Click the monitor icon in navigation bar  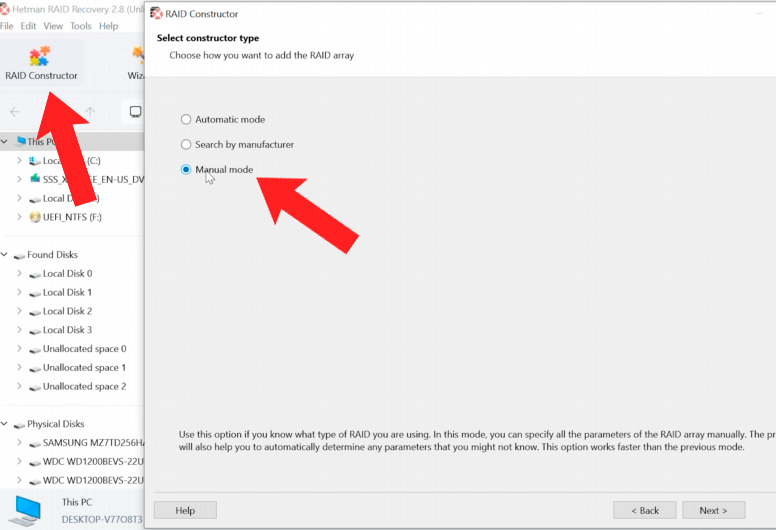(135, 112)
